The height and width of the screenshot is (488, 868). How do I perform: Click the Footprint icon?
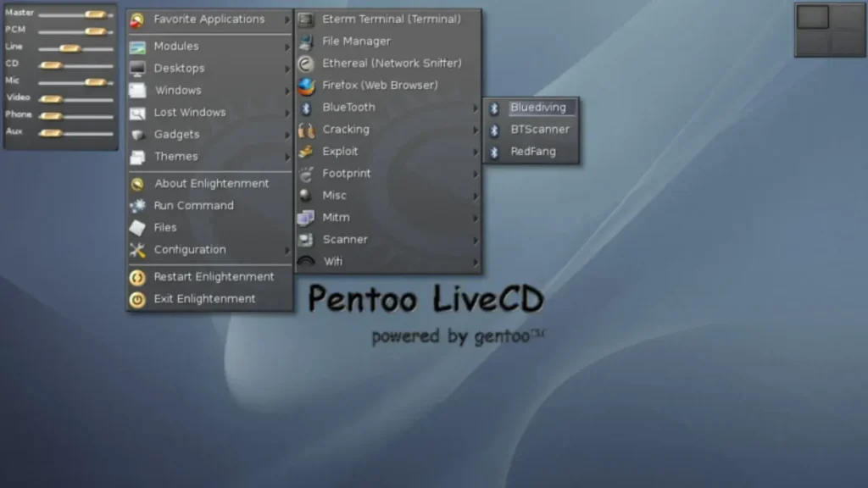[305, 175]
